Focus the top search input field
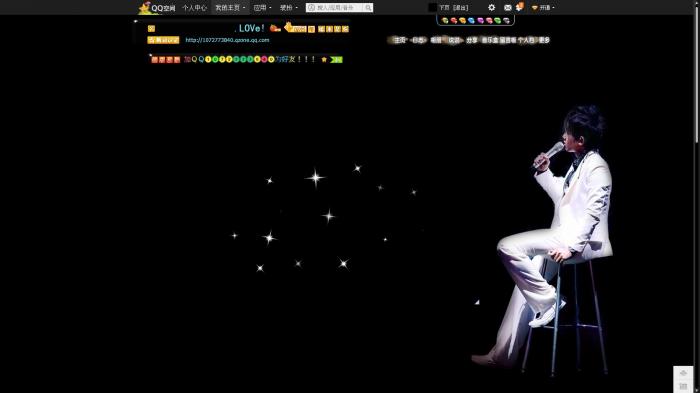The image size is (700, 393). coord(335,8)
